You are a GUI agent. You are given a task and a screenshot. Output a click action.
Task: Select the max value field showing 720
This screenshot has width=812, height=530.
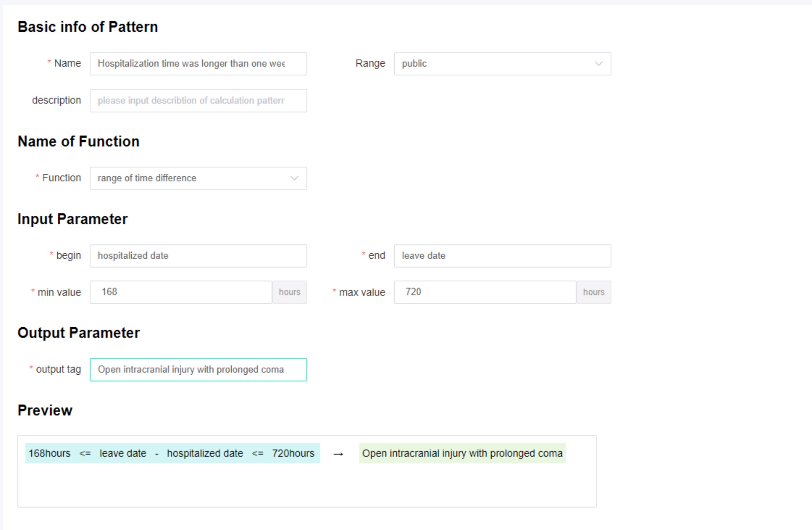485,292
